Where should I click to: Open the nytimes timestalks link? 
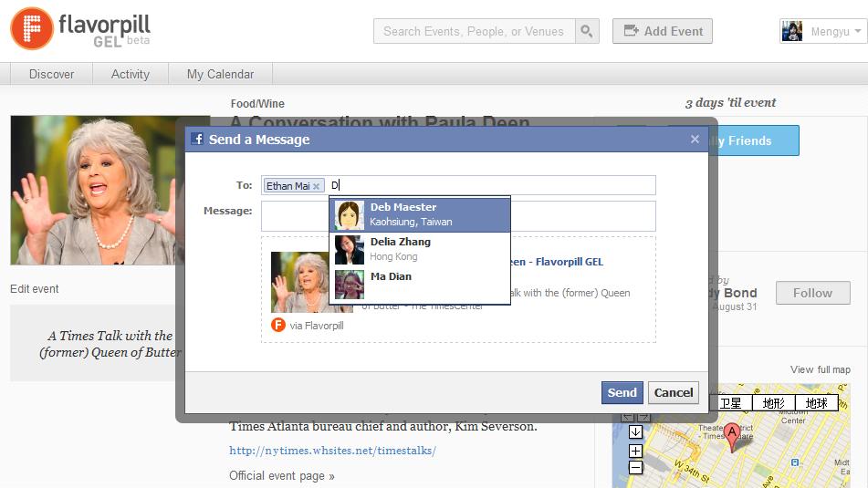click(x=333, y=451)
